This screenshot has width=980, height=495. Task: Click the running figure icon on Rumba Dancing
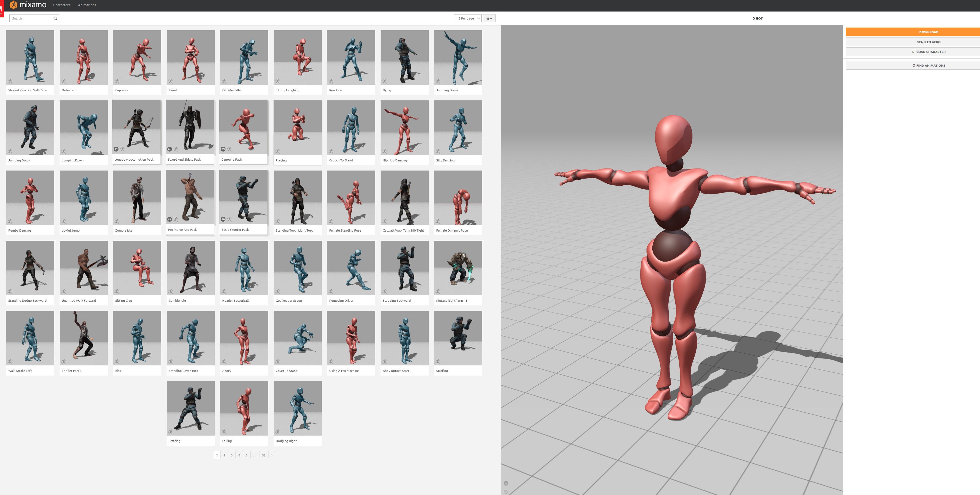[10, 221]
